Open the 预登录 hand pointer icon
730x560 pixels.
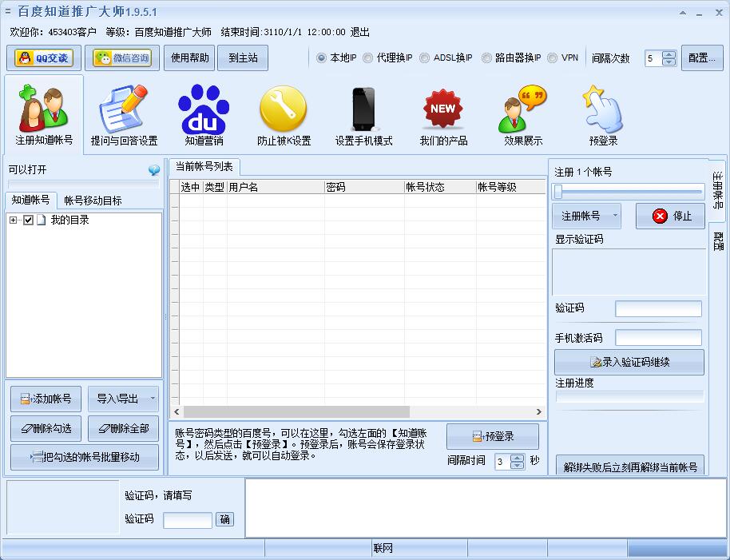[x=603, y=114]
